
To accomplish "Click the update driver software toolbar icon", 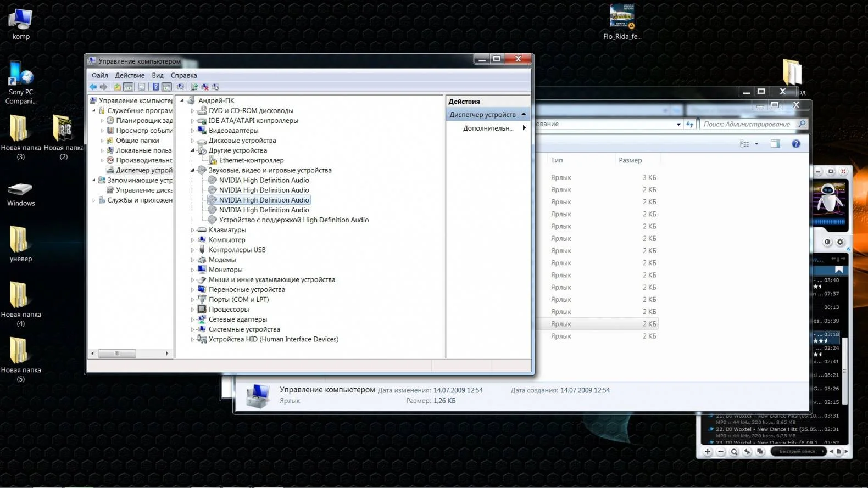I will [194, 87].
